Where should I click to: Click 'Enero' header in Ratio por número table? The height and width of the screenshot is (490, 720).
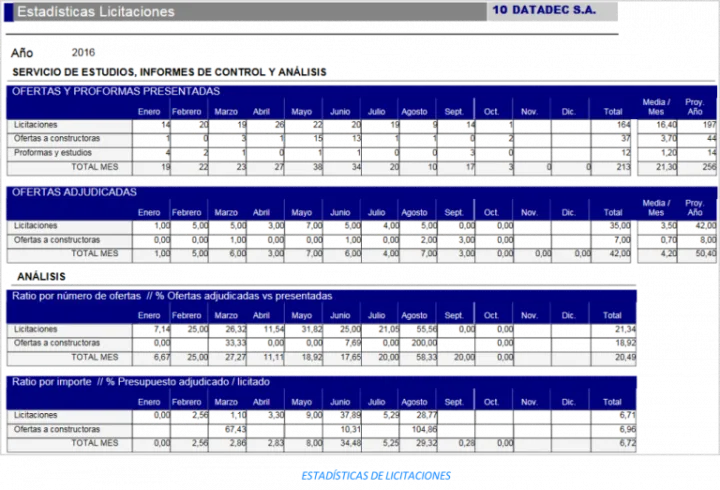click(x=149, y=315)
